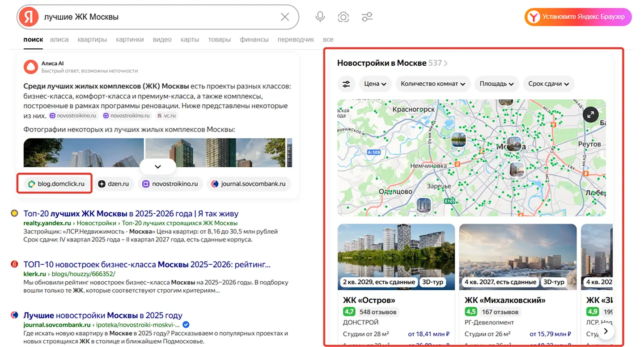Clear the search query with X icon
The width and height of the screenshot is (644, 347).
(285, 17)
